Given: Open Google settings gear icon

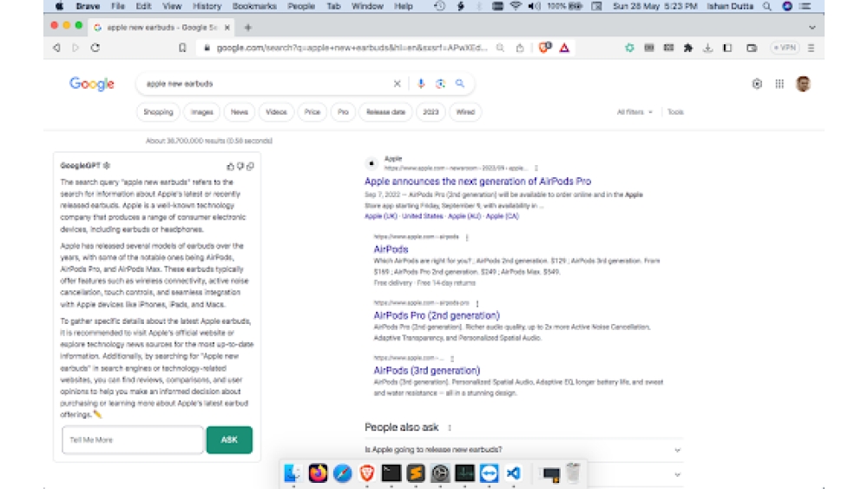Looking at the screenshot, I should tap(757, 83).
